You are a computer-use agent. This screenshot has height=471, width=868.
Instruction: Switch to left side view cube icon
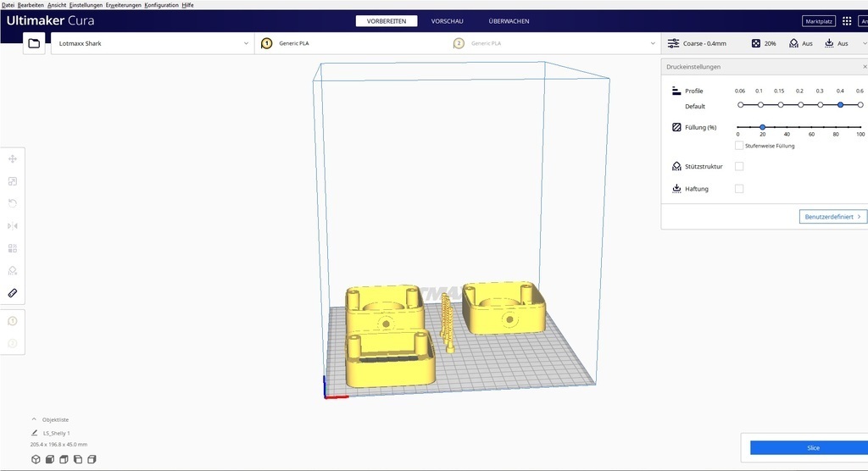(78, 459)
